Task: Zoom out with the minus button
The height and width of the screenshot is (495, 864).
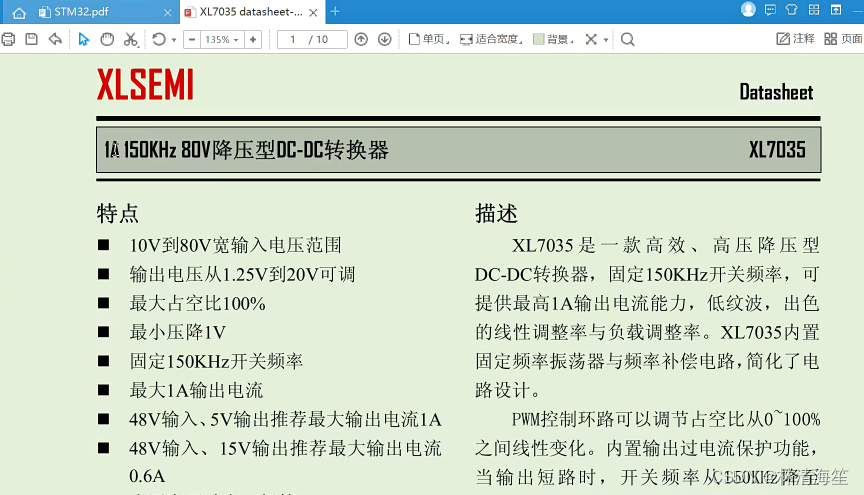Action: coord(192,39)
